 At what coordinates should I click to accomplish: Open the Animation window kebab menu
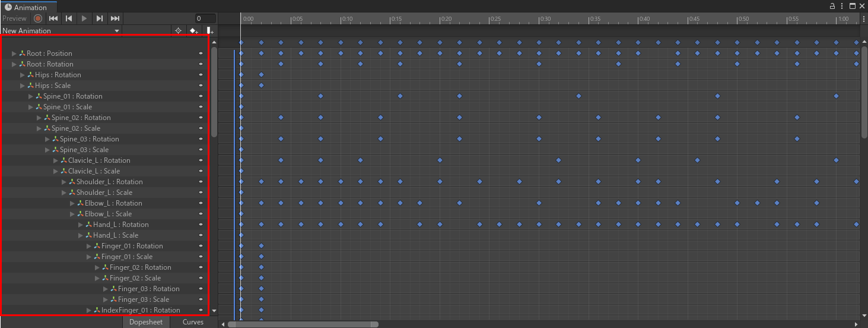point(842,6)
